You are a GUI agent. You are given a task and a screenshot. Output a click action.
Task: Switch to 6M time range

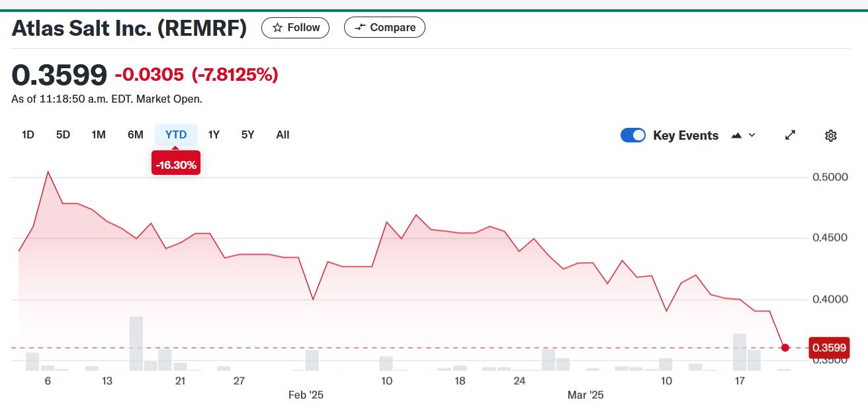[x=135, y=135]
